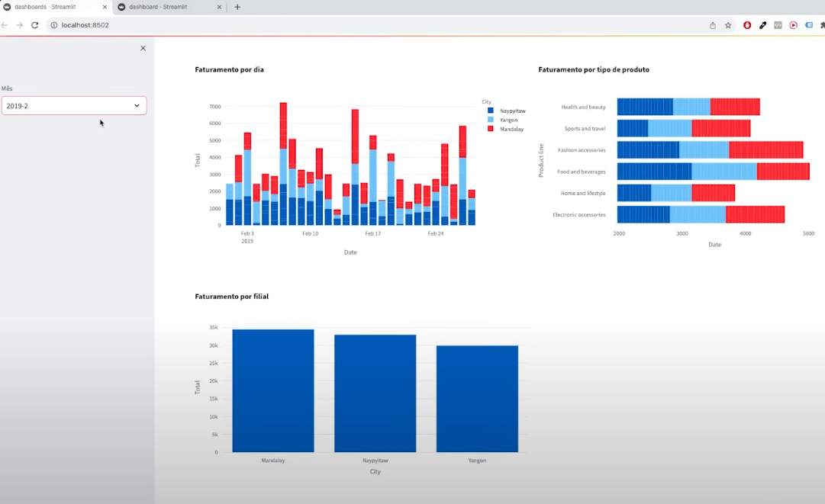Click the 'Feb 17' date axis label
825x504 pixels.
(372, 233)
